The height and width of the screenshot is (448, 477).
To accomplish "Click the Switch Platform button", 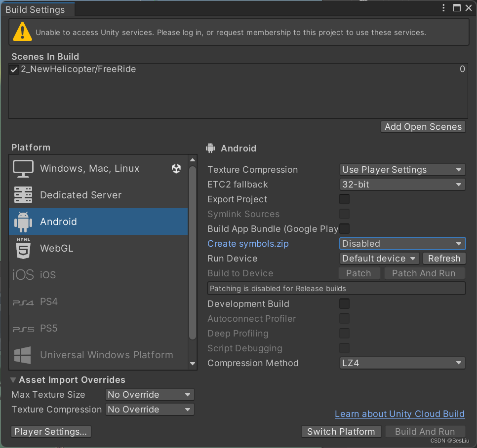I will [x=341, y=432].
